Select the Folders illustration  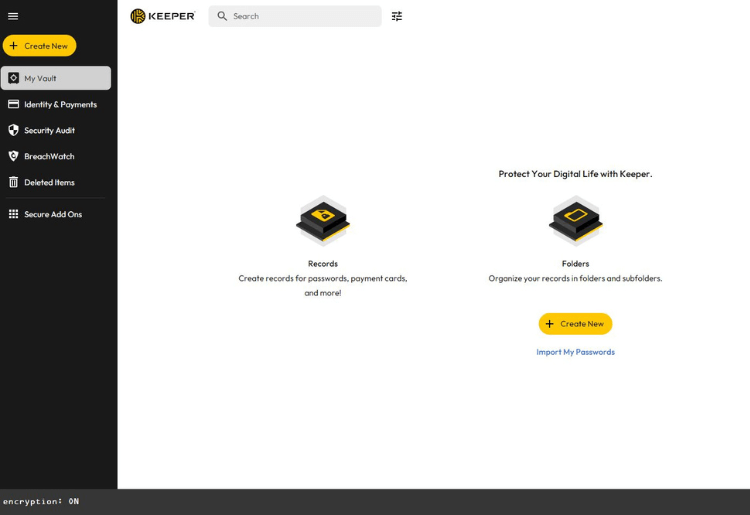click(x=575, y=220)
